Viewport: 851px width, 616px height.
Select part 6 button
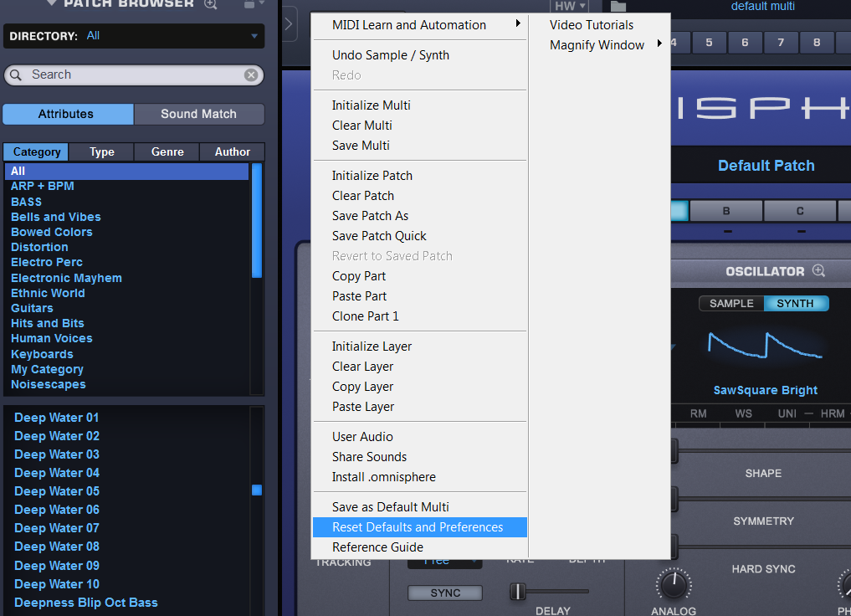pos(745,43)
